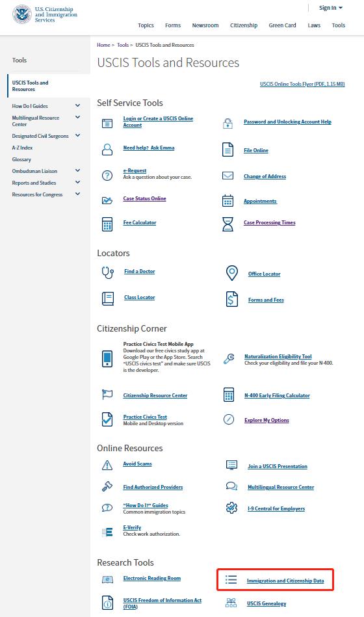The image size is (364, 617).
Task: Expand Designated Civil Surgeons chevron
Action: click(77, 135)
